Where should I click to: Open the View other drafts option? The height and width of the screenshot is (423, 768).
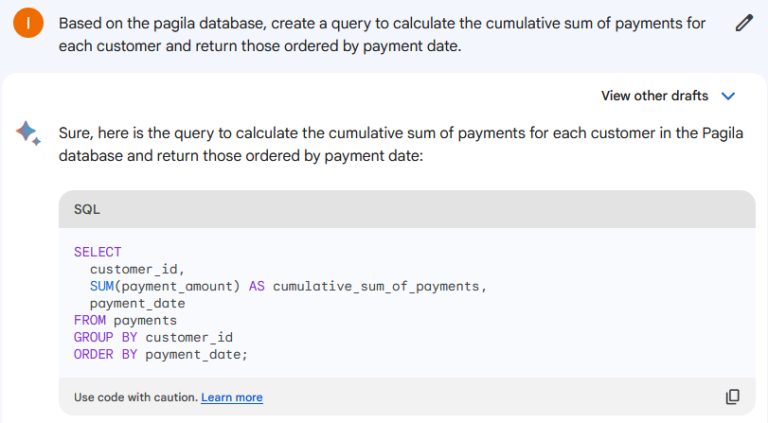point(654,96)
